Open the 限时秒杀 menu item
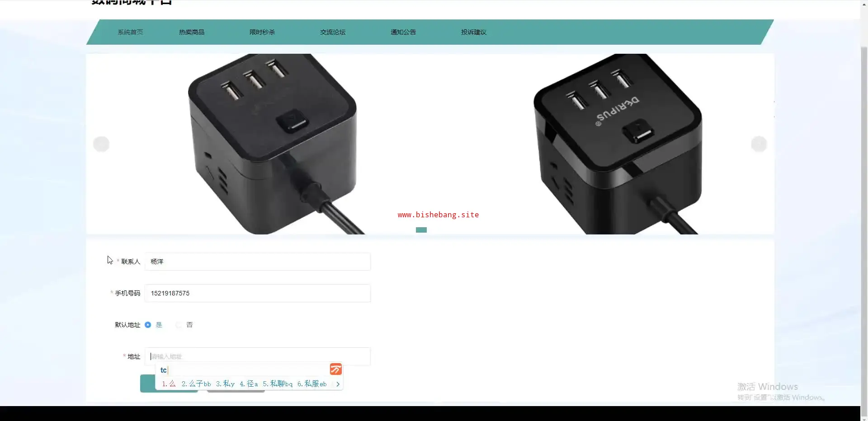Image resolution: width=868 pixels, height=421 pixels. click(262, 32)
